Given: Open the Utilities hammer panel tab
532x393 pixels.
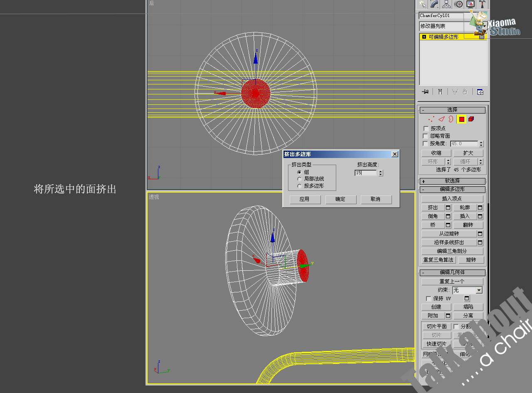Looking at the screenshot, I should pos(483,4).
